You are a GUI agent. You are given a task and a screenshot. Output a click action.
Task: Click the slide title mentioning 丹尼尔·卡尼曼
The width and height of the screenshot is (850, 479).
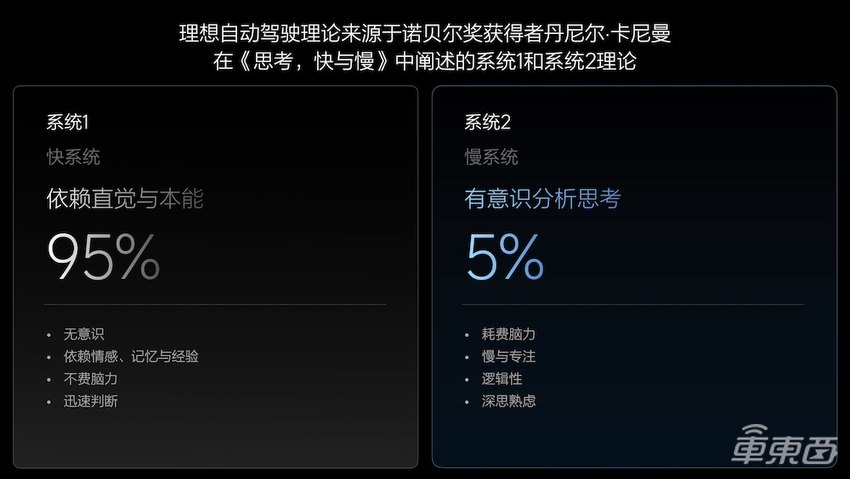click(x=424, y=33)
